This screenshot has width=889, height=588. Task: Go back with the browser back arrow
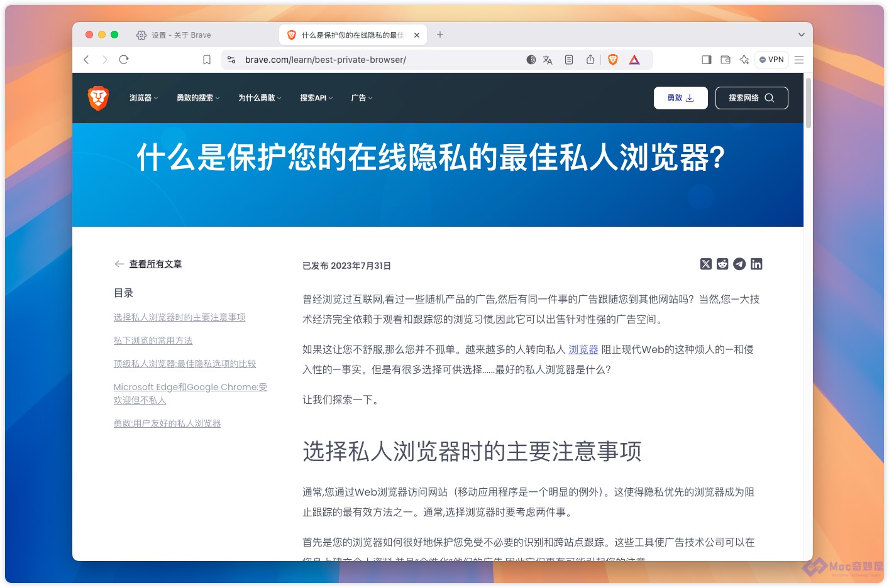pyautogui.click(x=87, y=60)
